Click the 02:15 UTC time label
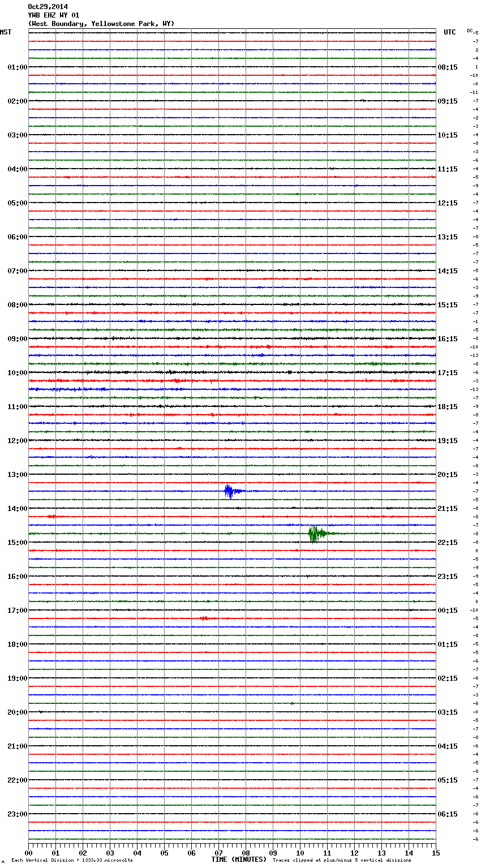The image size is (481, 868). pos(448,678)
